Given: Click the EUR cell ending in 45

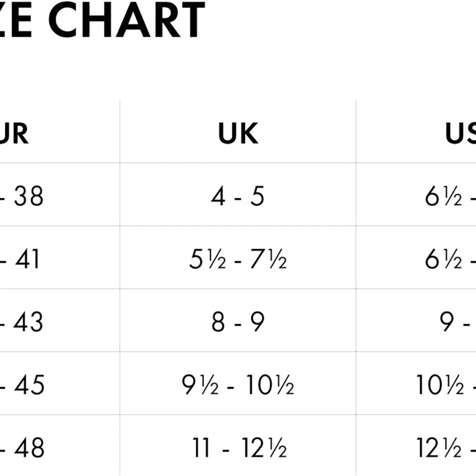Looking at the screenshot, I should [x=23, y=385].
